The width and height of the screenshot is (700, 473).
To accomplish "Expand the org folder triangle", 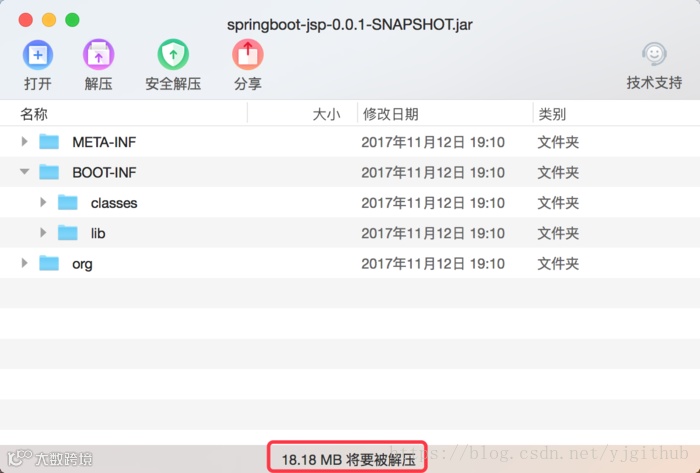I will tap(25, 263).
